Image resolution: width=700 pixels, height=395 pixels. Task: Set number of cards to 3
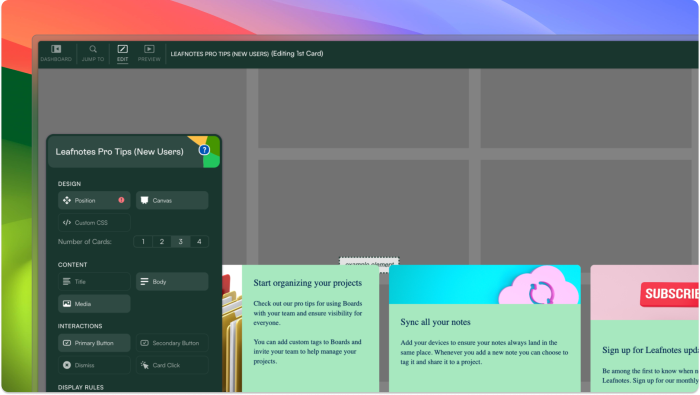click(180, 241)
